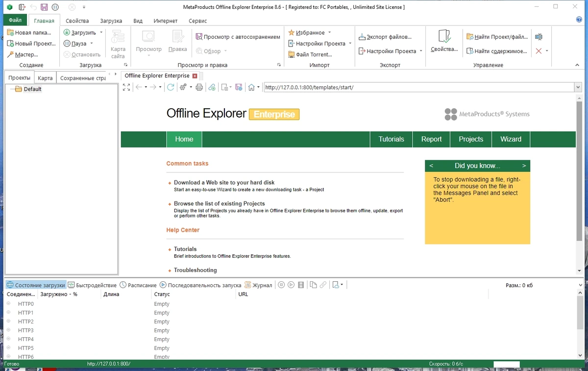Open the Сервис ribbon tab
The height and width of the screenshot is (371, 588).
click(198, 21)
